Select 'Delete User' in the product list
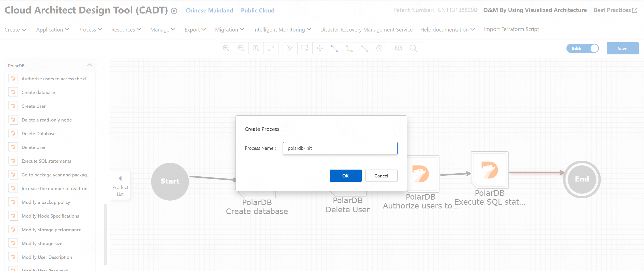The width and height of the screenshot is (644, 271). pos(50,147)
